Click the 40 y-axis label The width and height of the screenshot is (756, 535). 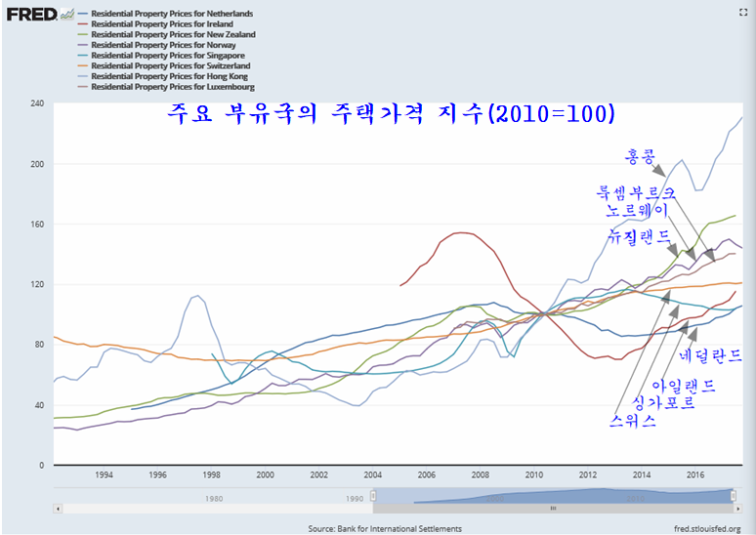click(39, 405)
